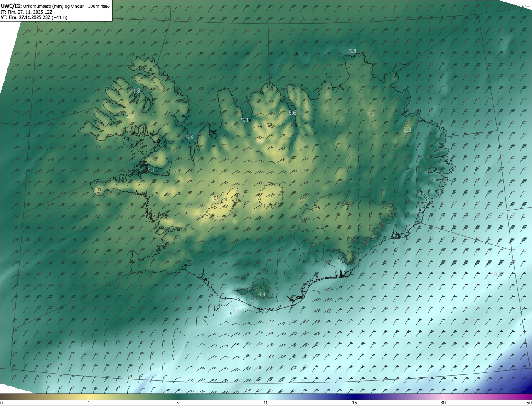Click the 4.4 precipitation value
532x406 pixels.
point(262,294)
